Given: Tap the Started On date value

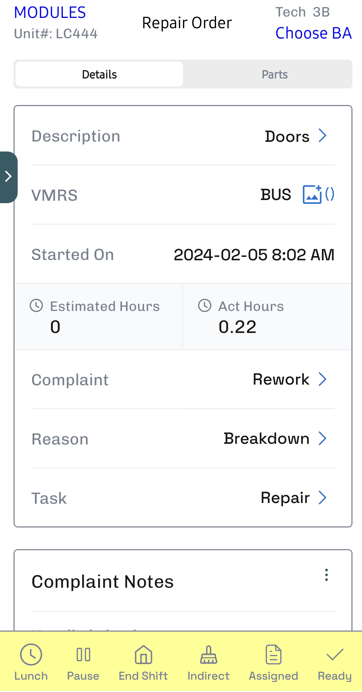Looking at the screenshot, I should pos(254,255).
